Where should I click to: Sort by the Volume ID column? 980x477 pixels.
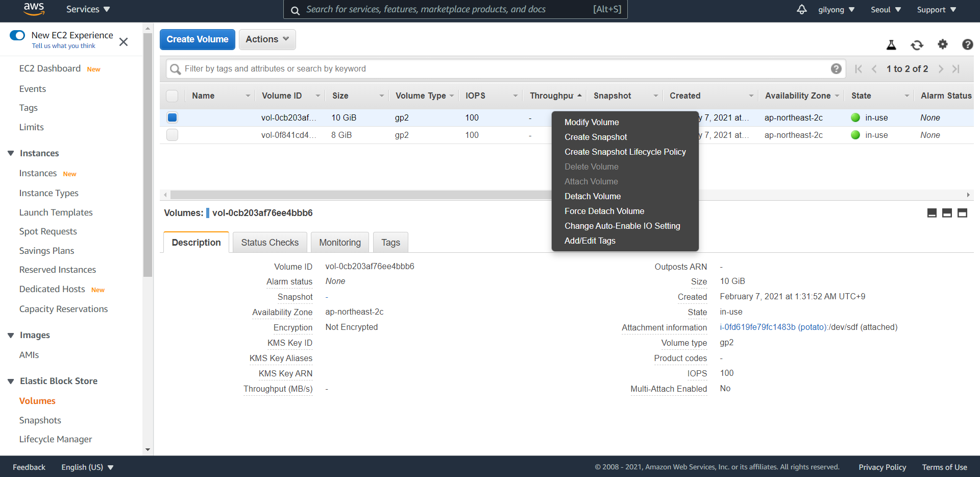[282, 96]
